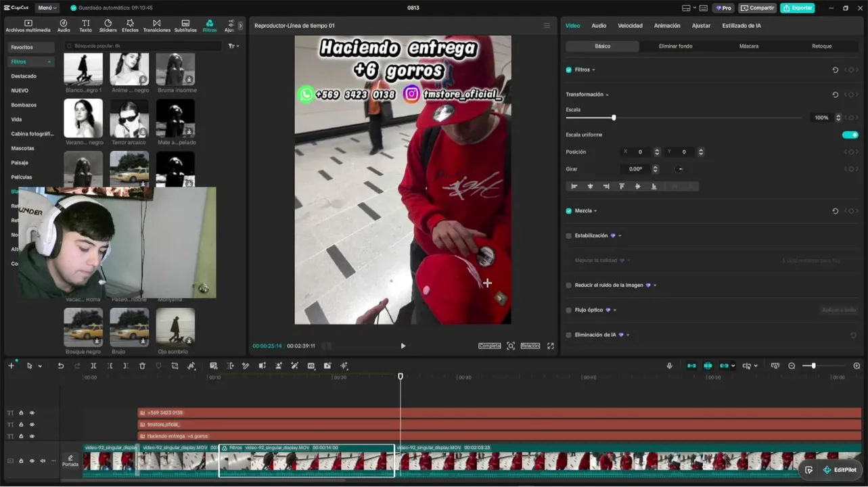This screenshot has width=868, height=487.
Task: Expand the Estabilización options arrow
Action: pyautogui.click(x=620, y=236)
